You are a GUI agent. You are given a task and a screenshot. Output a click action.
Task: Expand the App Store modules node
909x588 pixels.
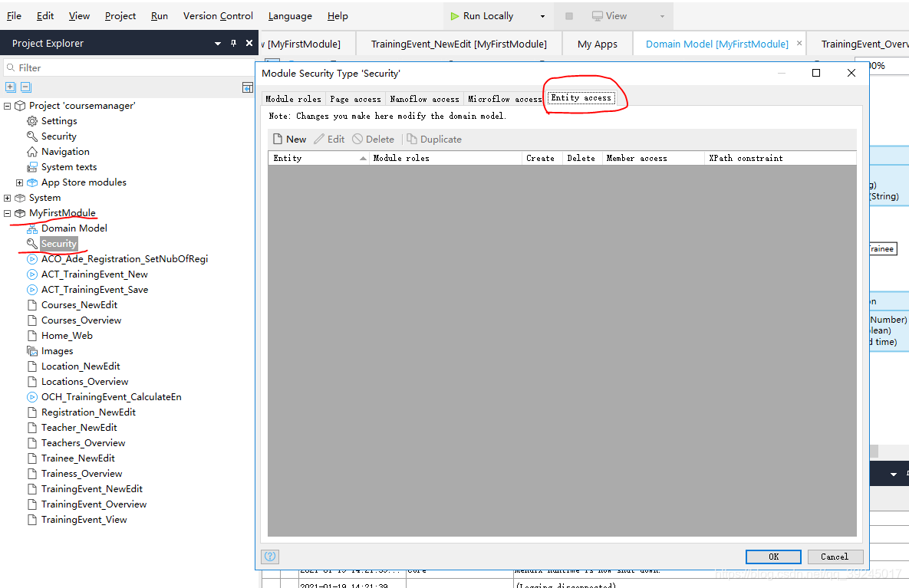(20, 182)
